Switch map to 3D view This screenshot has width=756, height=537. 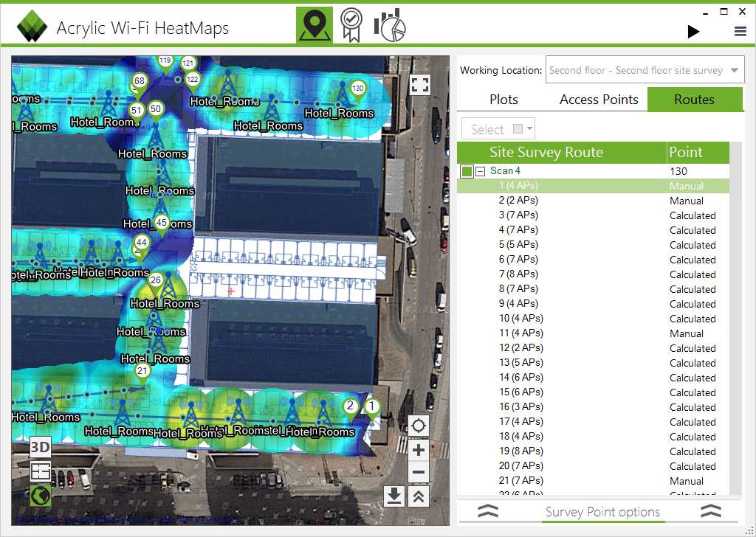pos(40,448)
